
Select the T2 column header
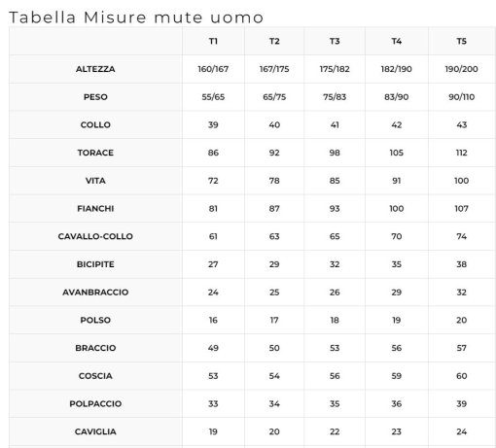pyautogui.click(x=274, y=41)
